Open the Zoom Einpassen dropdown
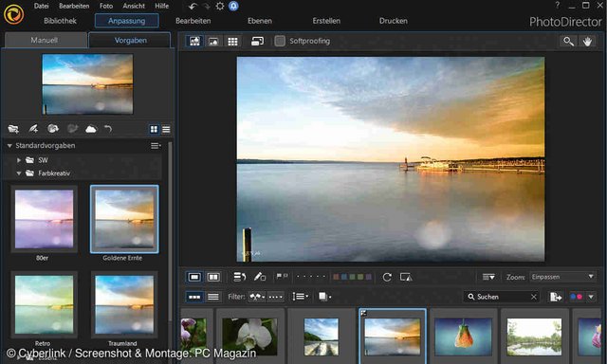The width and height of the screenshot is (607, 364). point(562,277)
